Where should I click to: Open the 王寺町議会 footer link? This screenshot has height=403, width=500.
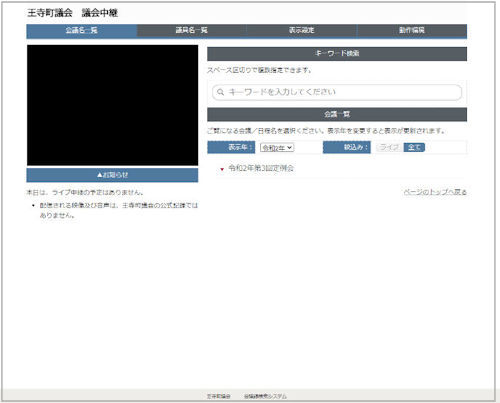(x=218, y=396)
